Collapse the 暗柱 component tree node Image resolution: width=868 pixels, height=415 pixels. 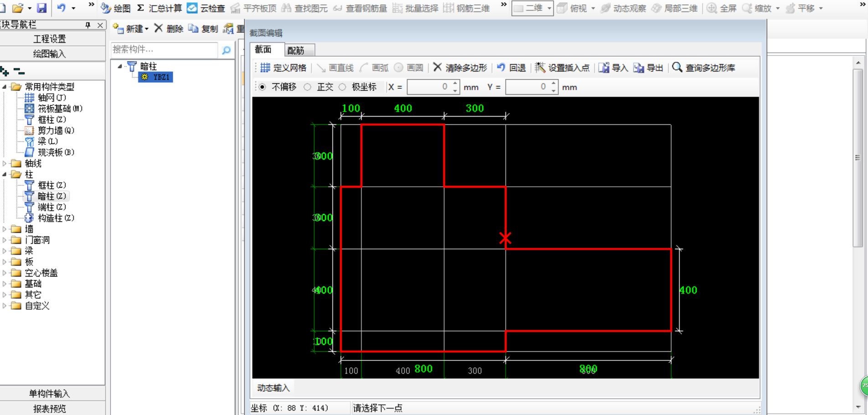[120, 67]
